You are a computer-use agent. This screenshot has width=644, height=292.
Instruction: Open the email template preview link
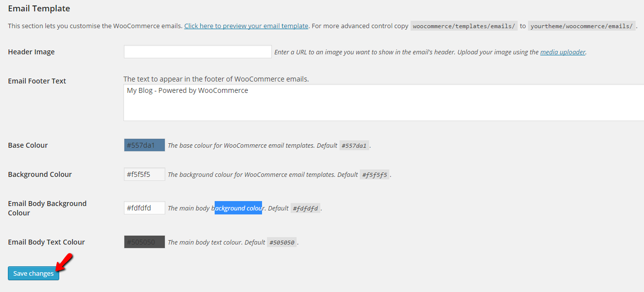246,26
